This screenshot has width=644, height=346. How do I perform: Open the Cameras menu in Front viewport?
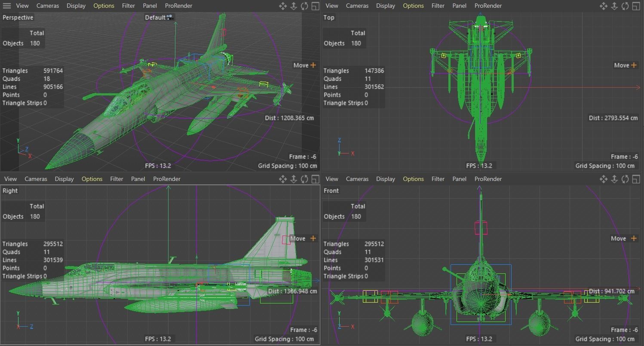click(x=358, y=179)
